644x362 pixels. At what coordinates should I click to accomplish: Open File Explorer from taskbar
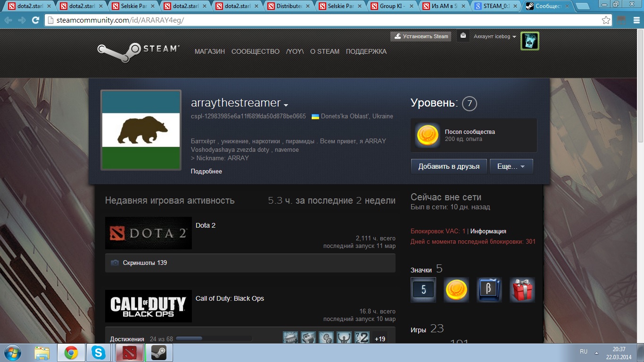(42, 353)
